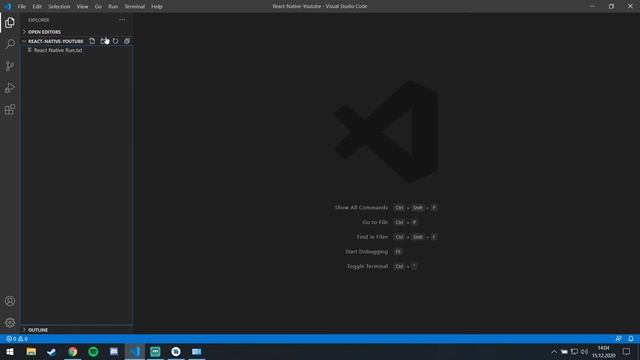Open File Explorer from the taskbar
Viewport: 640px width, 360px height.
pos(31,351)
